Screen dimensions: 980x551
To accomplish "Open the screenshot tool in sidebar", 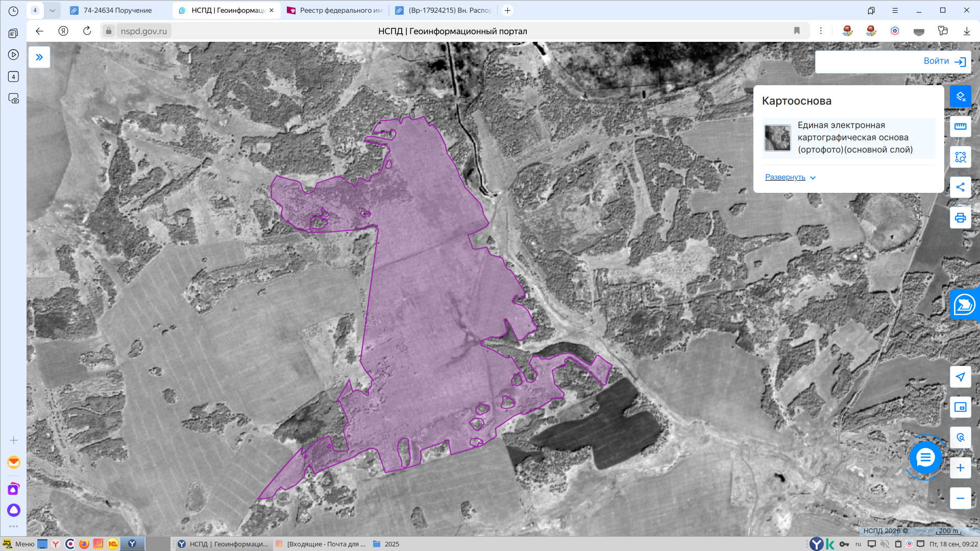I will click(14, 98).
